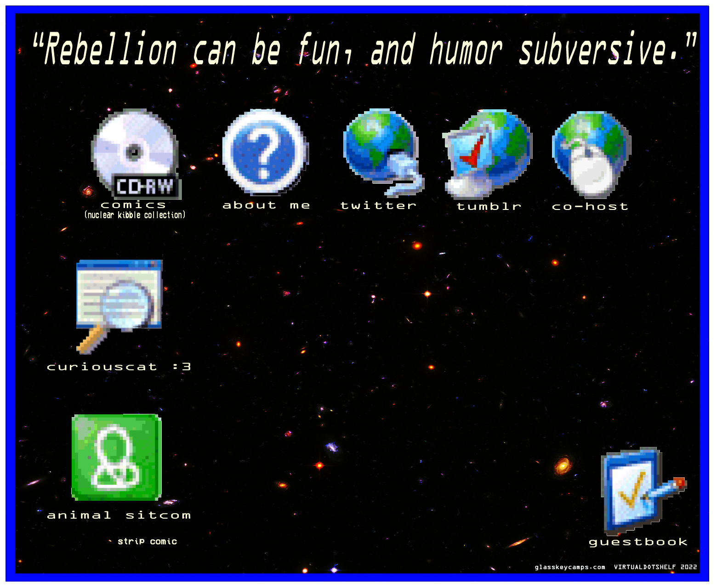The width and height of the screenshot is (717, 588).
Task: Open the twitter globe with cable icon
Action: coord(383,153)
